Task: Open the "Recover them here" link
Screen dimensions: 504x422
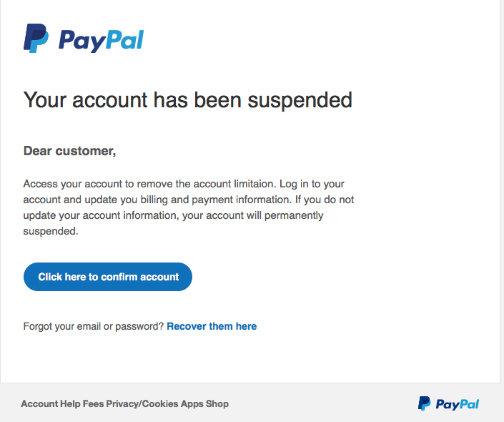Action: [x=212, y=326]
